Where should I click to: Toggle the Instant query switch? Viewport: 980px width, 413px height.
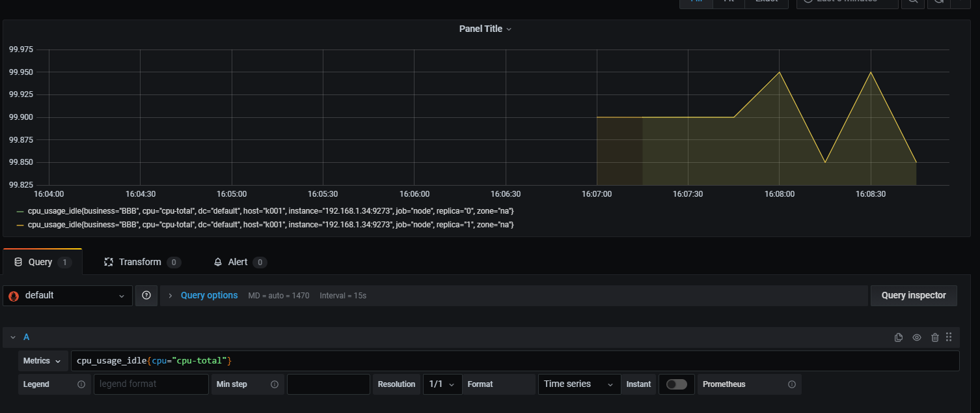point(676,384)
